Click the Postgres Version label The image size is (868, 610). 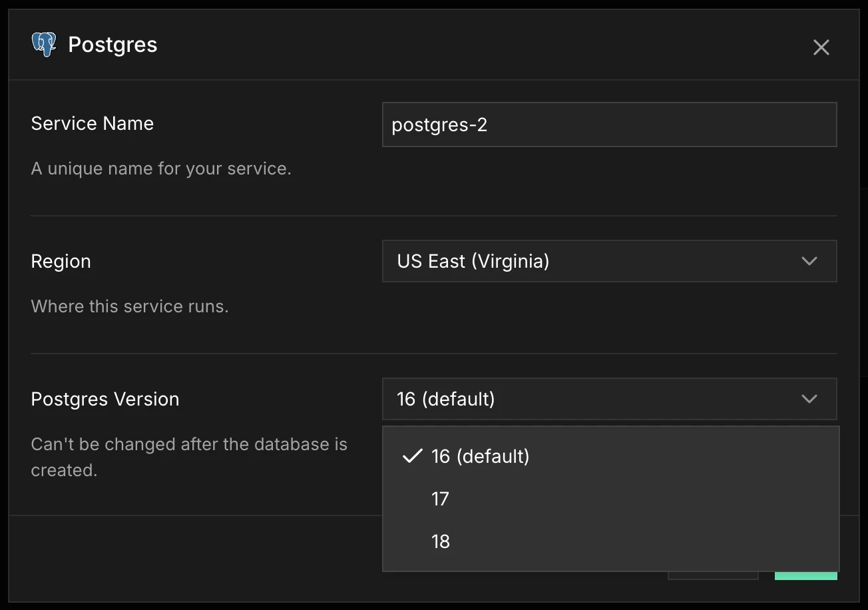pyautogui.click(x=105, y=399)
